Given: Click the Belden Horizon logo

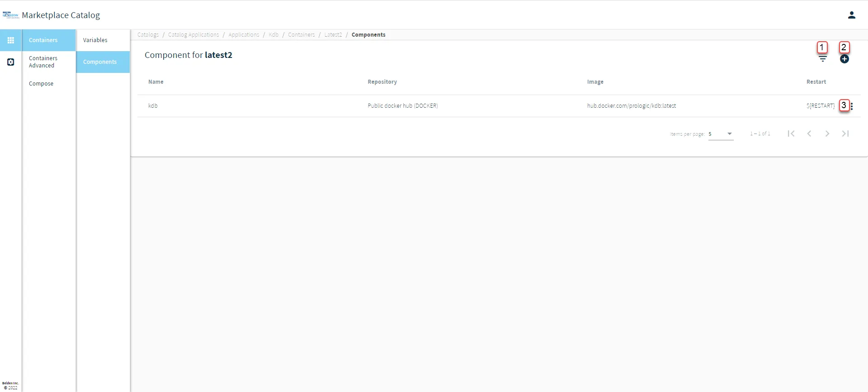Looking at the screenshot, I should [x=10, y=15].
